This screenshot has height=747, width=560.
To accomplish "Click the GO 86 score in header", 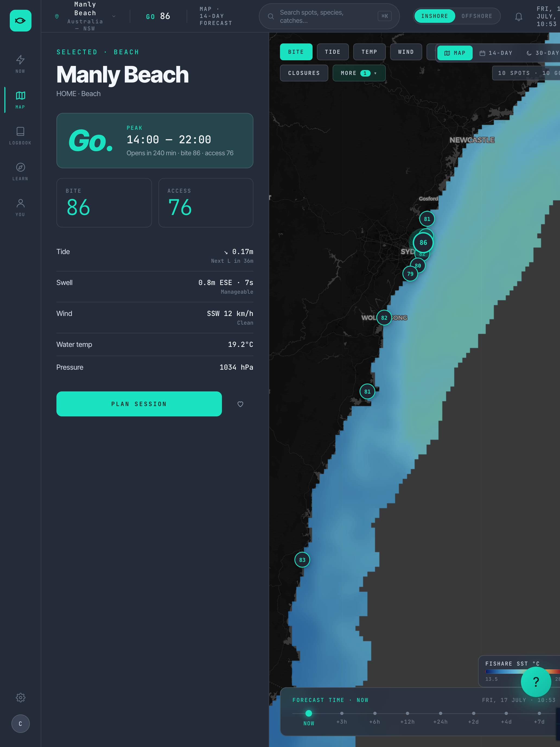I will pyautogui.click(x=158, y=16).
